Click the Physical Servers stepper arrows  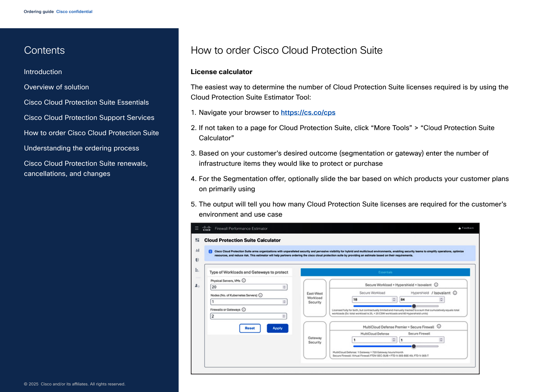point(284,287)
